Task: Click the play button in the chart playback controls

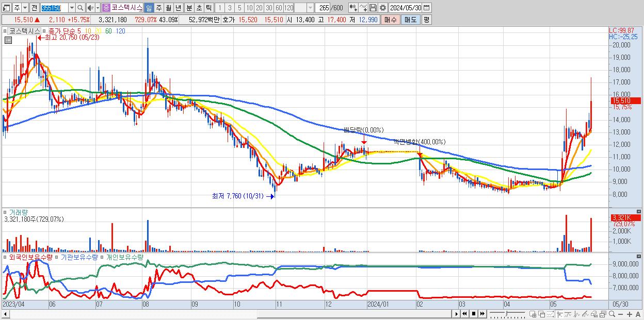Action: pos(457,314)
